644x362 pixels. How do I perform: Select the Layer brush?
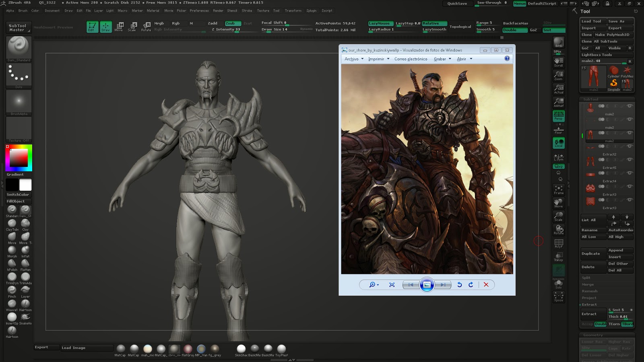(25, 292)
